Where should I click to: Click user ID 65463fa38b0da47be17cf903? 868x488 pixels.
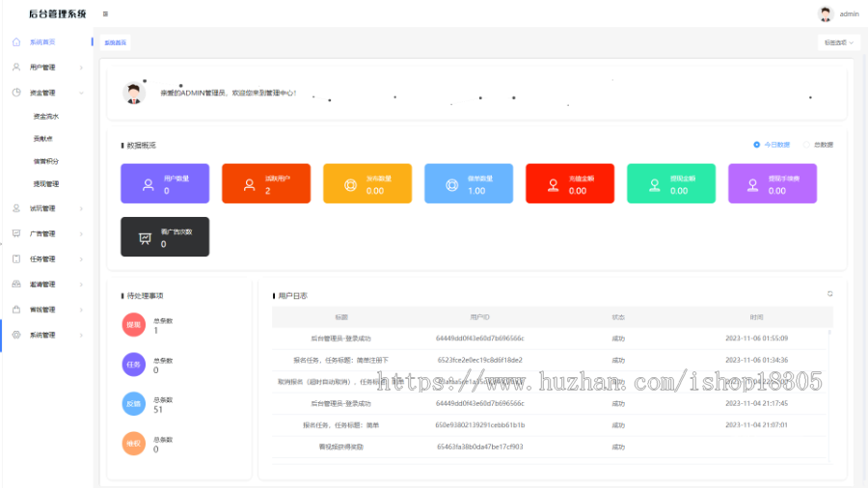pyautogui.click(x=479, y=447)
